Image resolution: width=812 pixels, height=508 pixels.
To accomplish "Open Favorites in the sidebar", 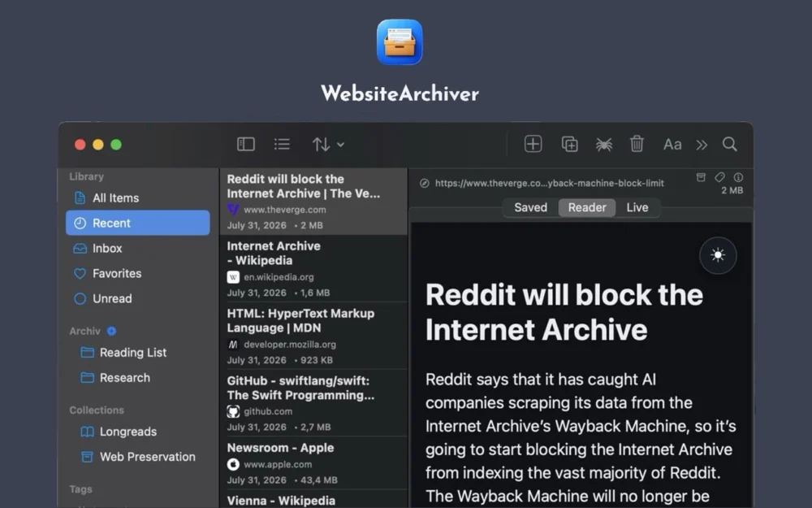I will click(138, 273).
